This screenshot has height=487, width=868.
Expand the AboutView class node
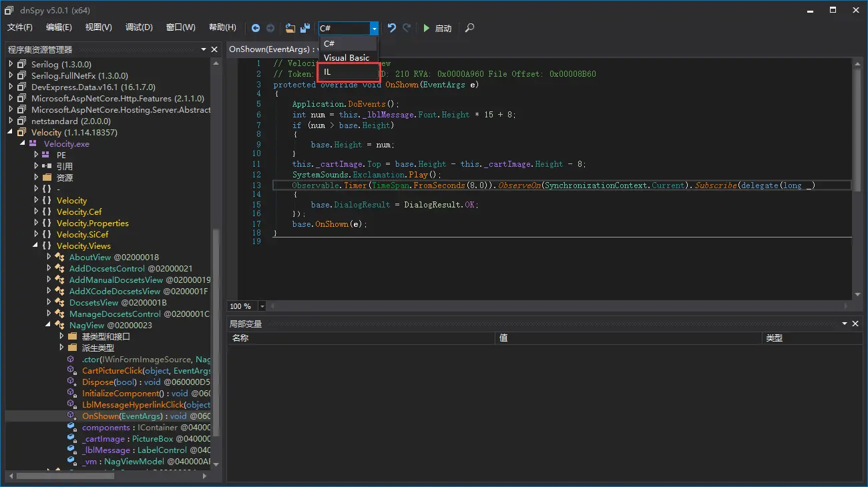(x=49, y=258)
